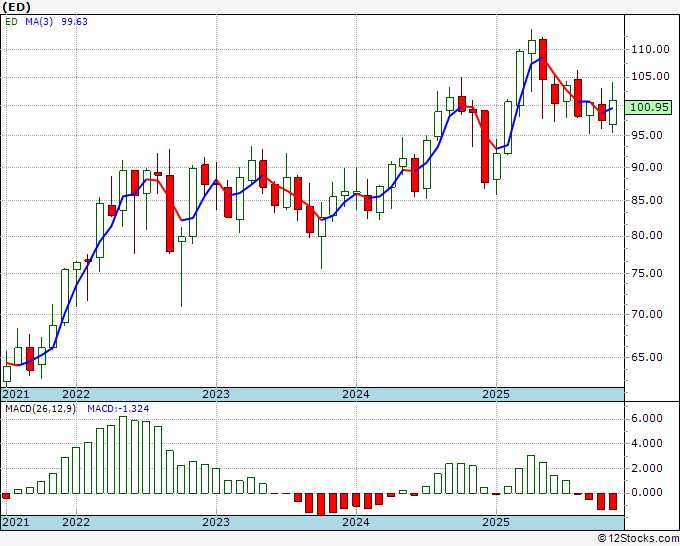Click the 6.000 MACD axis label
680x546 pixels.
647,418
